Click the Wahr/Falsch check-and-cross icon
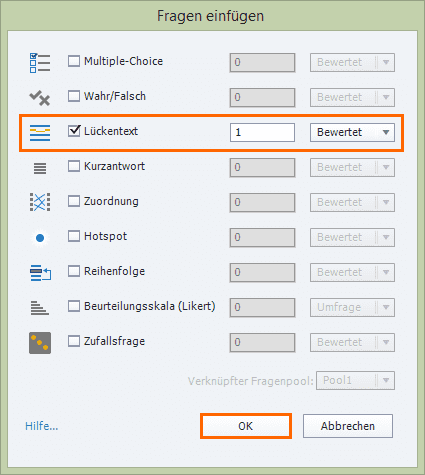 (x=40, y=98)
